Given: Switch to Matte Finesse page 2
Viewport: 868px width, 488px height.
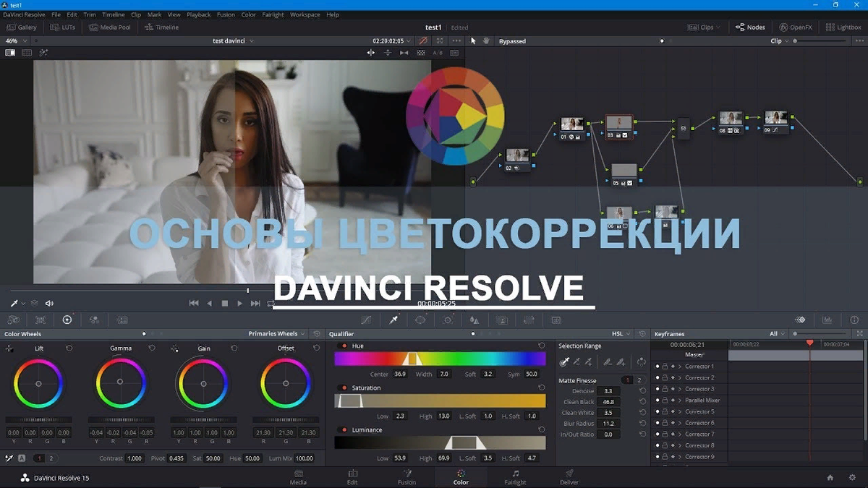Looking at the screenshot, I should click(639, 380).
